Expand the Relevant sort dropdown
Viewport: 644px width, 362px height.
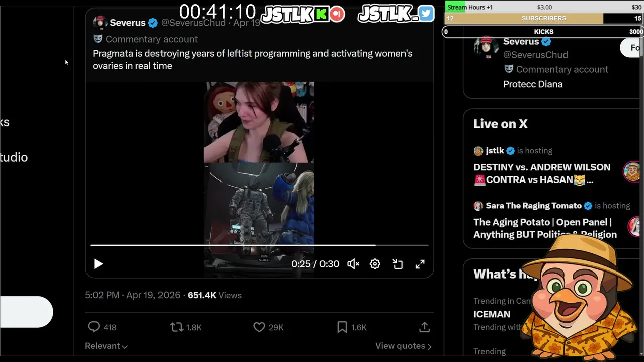tap(106, 346)
